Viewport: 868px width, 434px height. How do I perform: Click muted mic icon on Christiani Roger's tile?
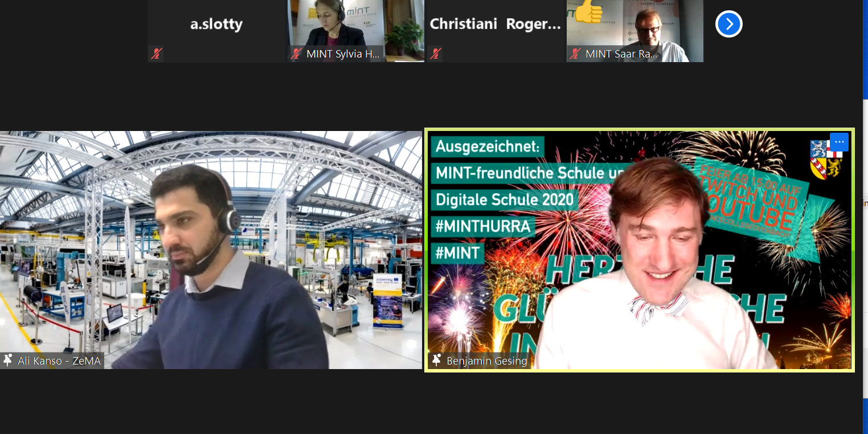point(436,54)
